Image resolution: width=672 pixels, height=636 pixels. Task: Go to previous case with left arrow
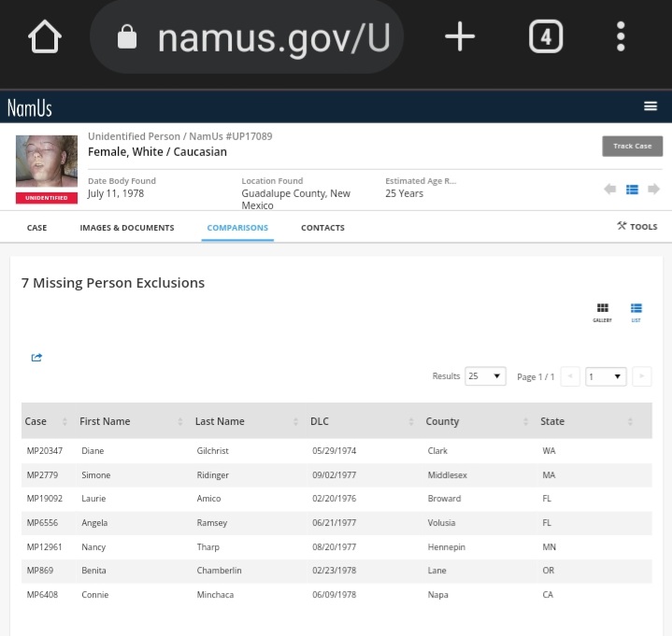pyautogui.click(x=609, y=190)
